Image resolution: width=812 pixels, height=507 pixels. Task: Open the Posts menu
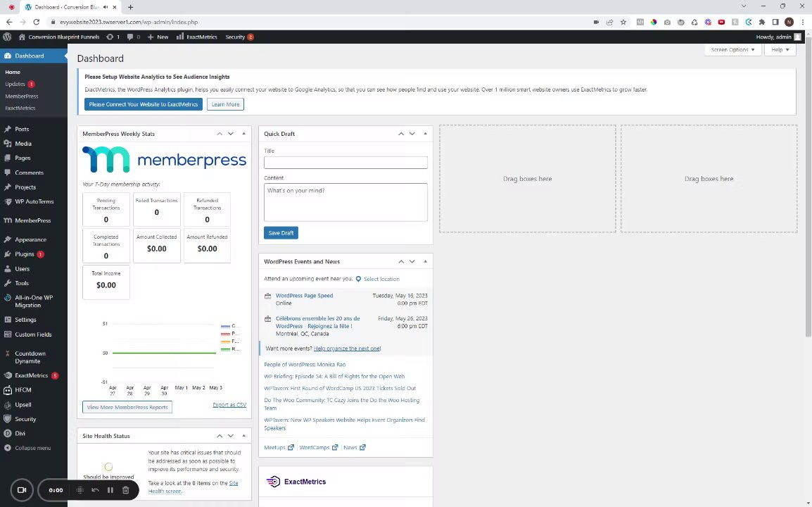22,129
